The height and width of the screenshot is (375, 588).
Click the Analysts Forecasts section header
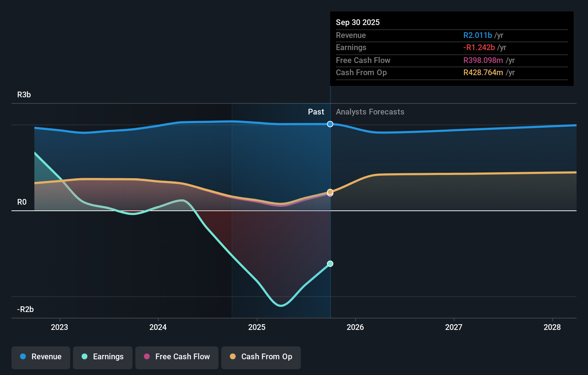[370, 112]
